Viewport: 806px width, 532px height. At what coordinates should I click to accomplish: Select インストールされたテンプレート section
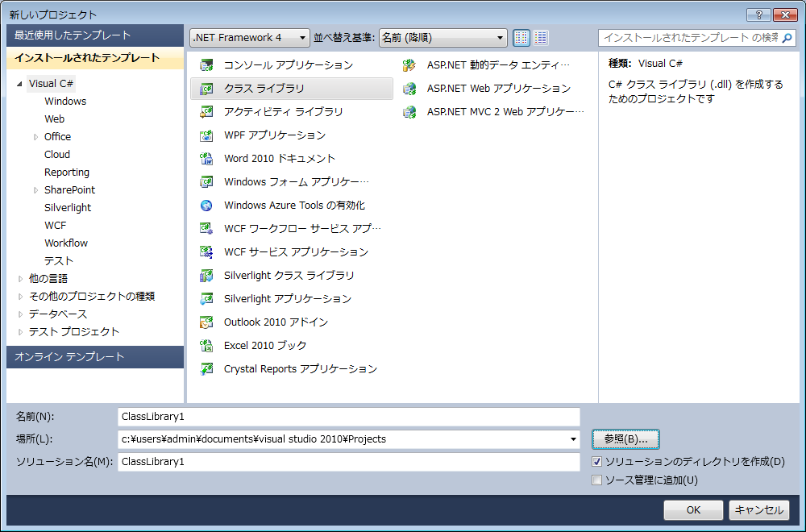pyautogui.click(x=95, y=57)
